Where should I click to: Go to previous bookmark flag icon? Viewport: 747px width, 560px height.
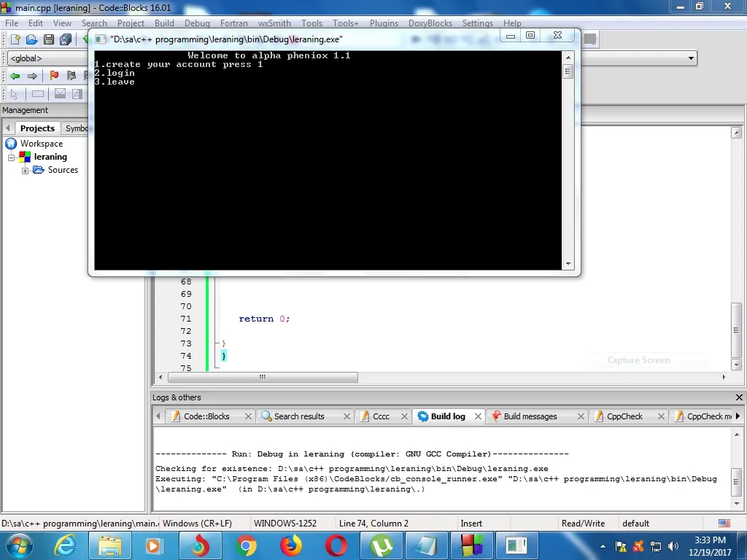coord(71,76)
